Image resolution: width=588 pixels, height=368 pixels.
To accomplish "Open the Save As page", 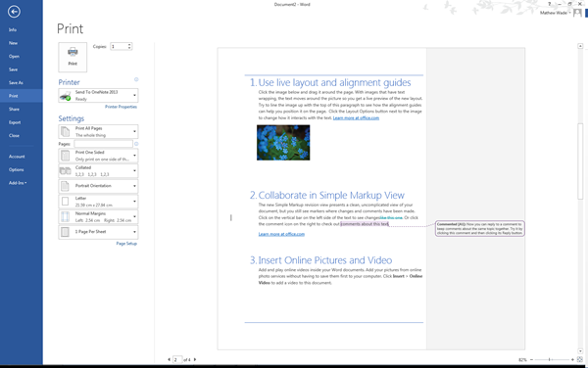I will click(x=16, y=83).
